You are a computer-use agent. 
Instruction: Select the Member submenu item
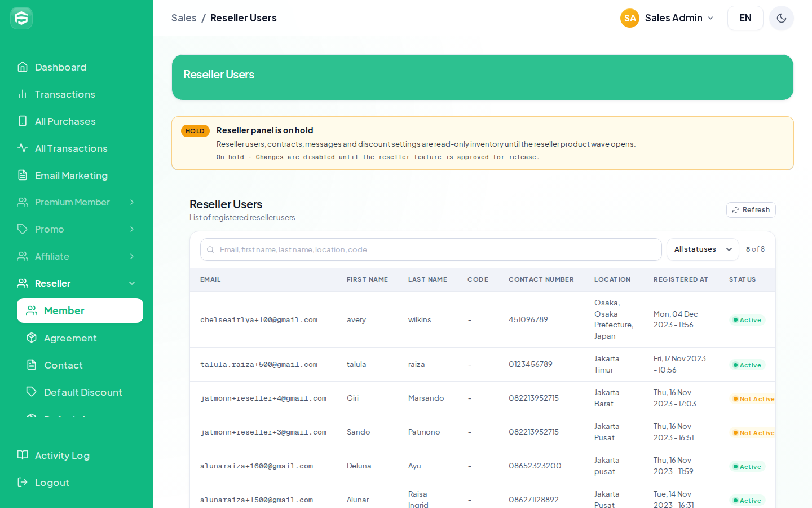click(x=80, y=310)
